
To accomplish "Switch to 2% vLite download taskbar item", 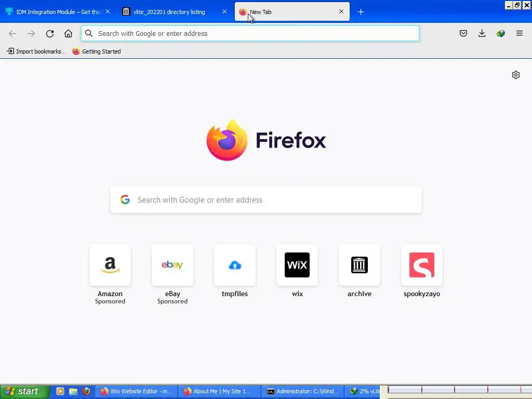I will [363, 391].
